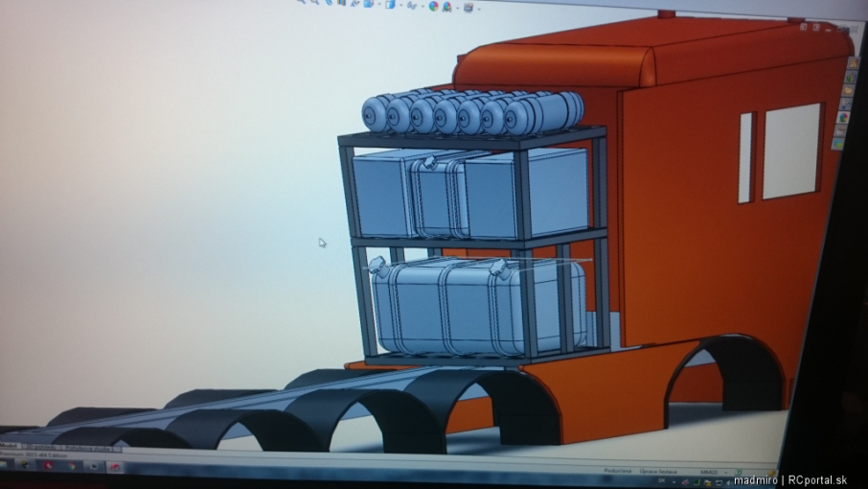Expand the View Orientation dropdown arrow
The width and height of the screenshot is (868, 489).
click(x=379, y=5)
